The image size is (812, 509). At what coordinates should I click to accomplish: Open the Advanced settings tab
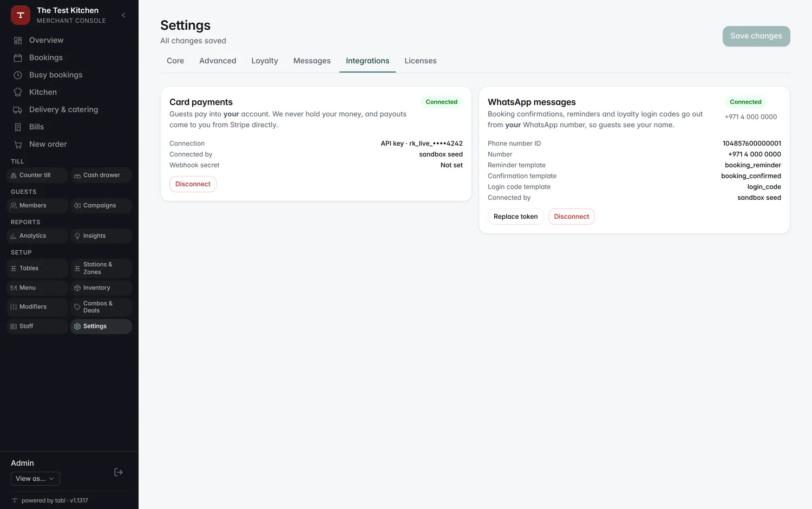pos(218,61)
